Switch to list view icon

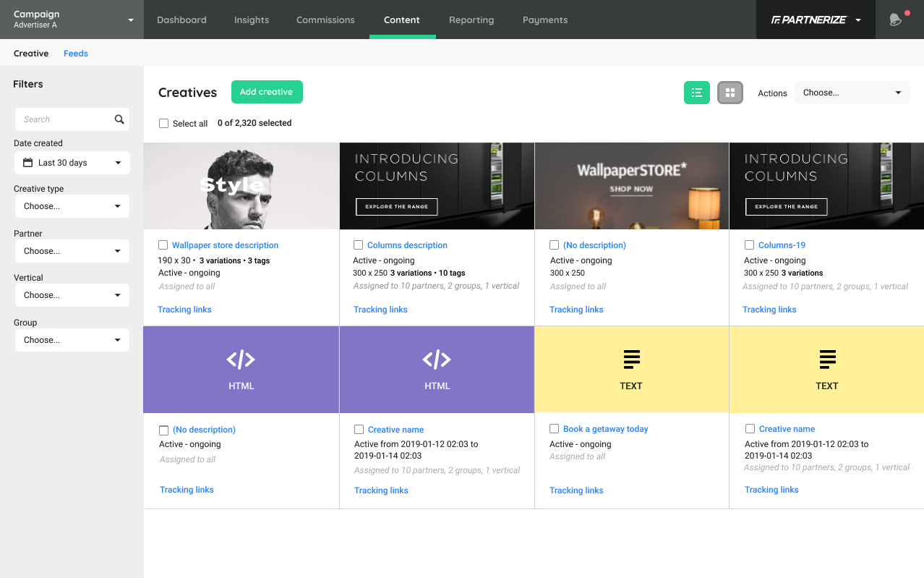pos(696,93)
